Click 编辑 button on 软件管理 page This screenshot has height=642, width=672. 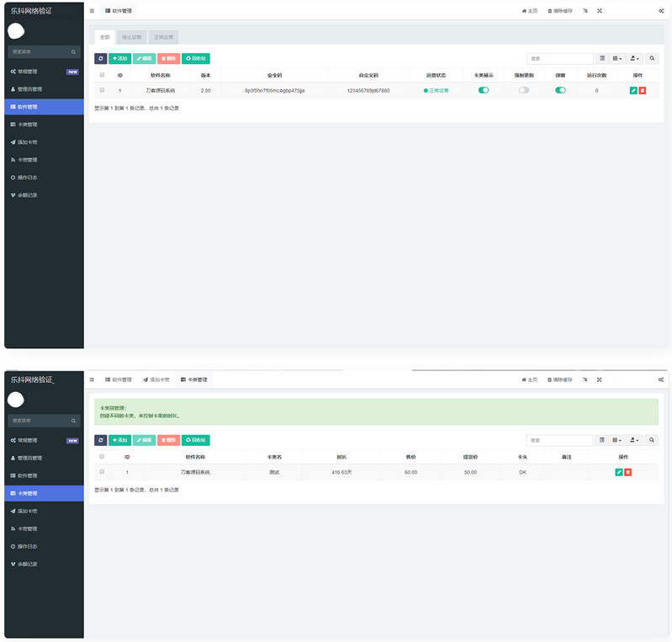pos(144,58)
